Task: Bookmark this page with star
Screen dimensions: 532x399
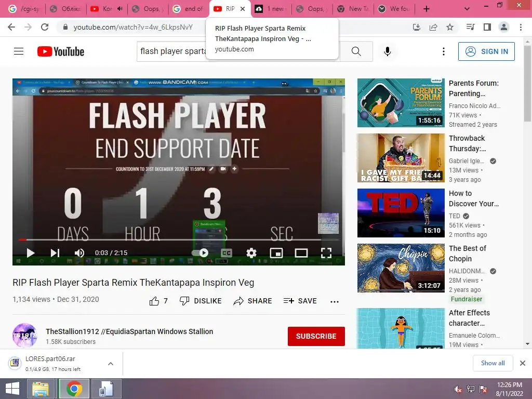Action: pos(449,27)
